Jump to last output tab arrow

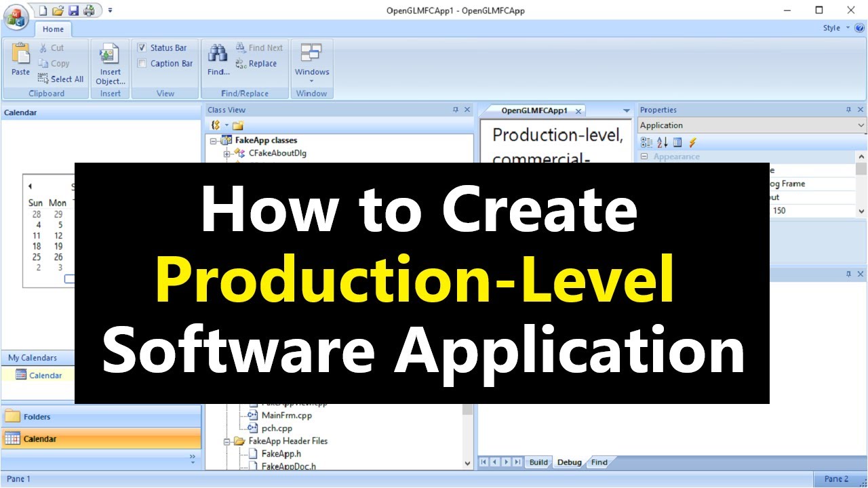[x=517, y=462]
